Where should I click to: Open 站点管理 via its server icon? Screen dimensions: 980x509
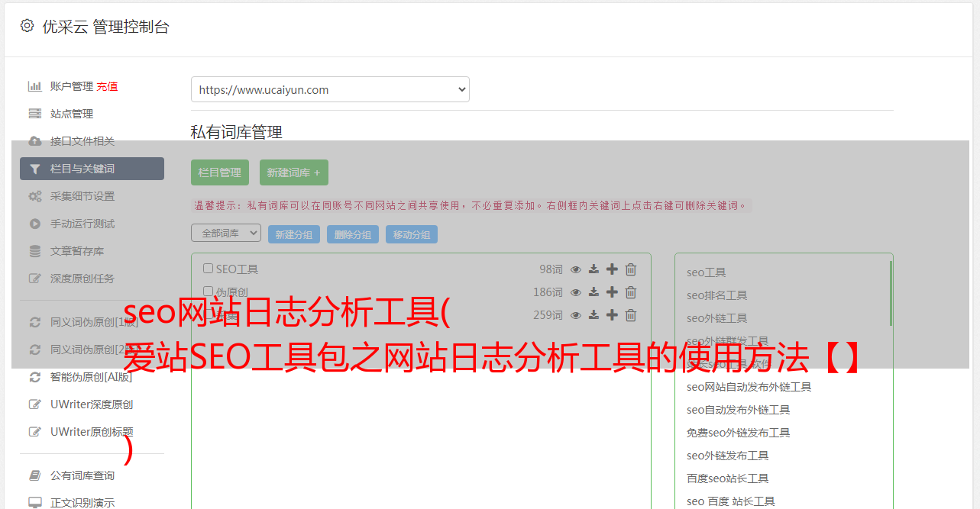click(34, 114)
